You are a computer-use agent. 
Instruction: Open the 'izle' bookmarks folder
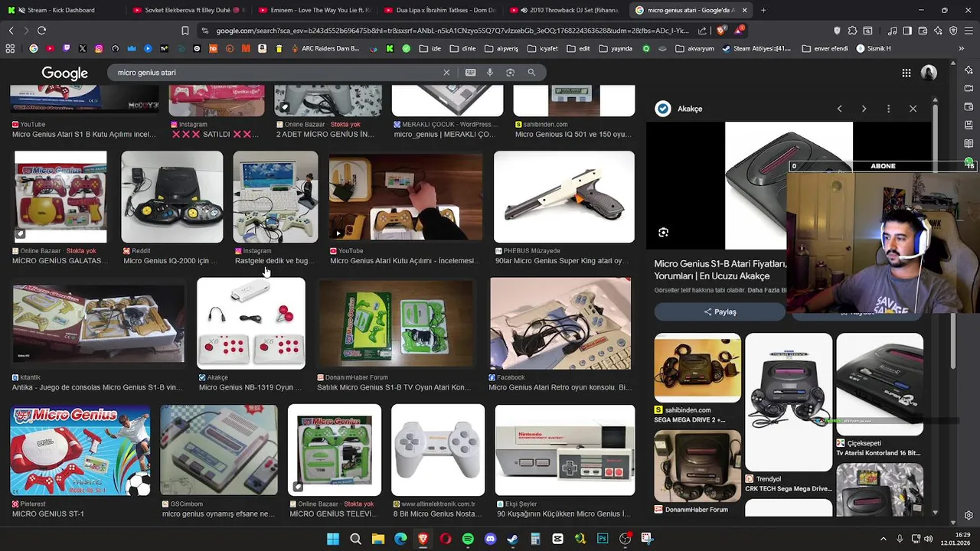coord(430,48)
